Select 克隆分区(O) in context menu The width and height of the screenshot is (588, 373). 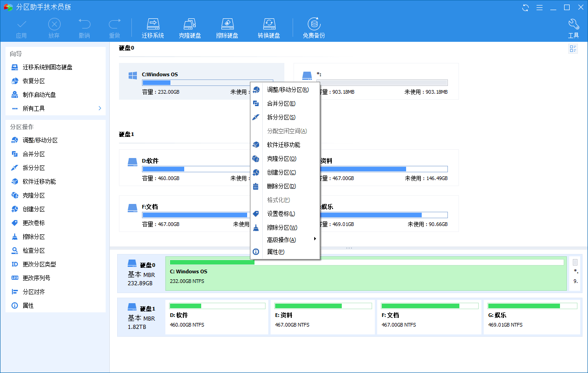285,158
